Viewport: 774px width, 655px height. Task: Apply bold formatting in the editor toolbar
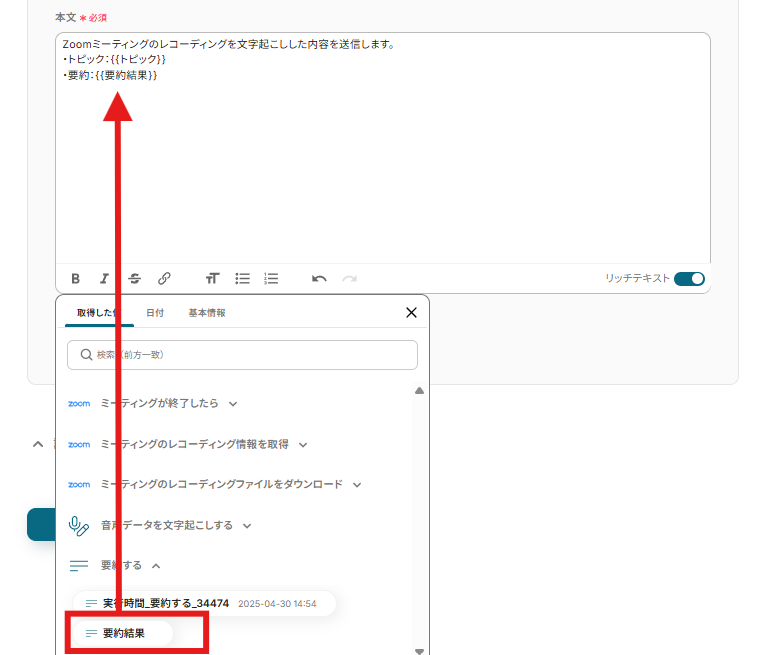76,279
